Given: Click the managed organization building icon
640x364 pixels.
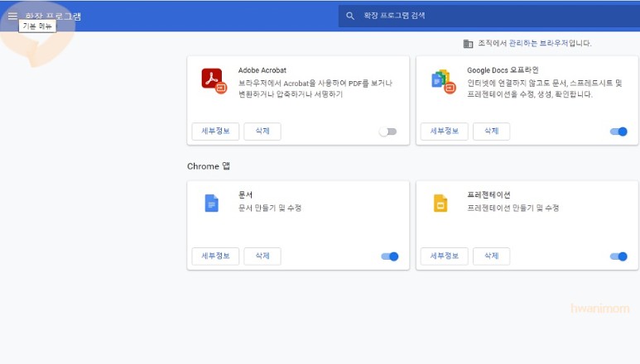Looking at the screenshot, I should [468, 43].
